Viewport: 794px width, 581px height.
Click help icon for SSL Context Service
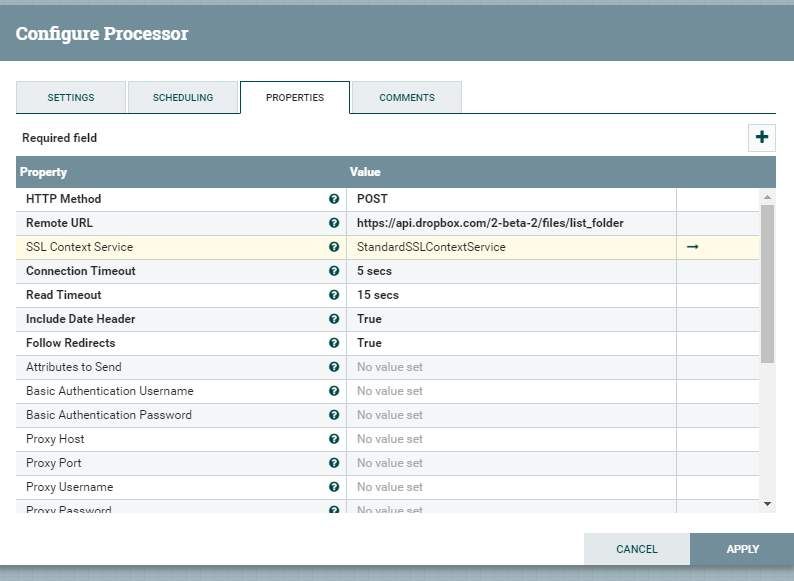pos(334,247)
